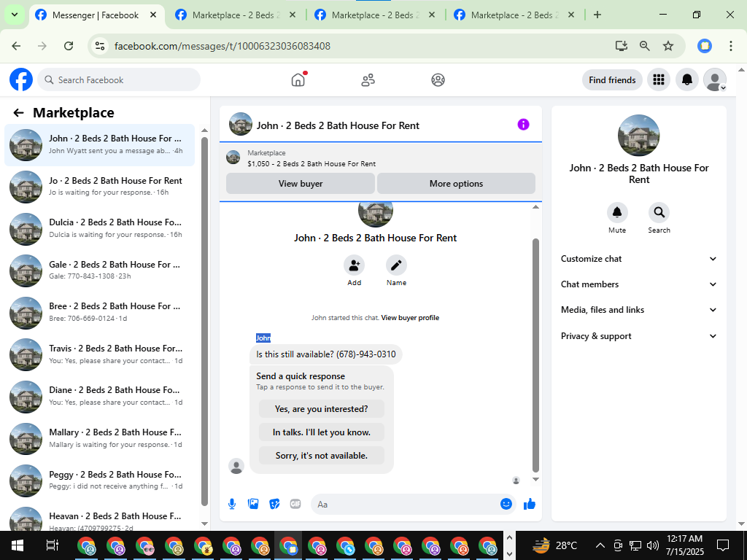Image resolution: width=747 pixels, height=560 pixels.
Task: Open Gale's conversation with phone number
Action: (99, 271)
